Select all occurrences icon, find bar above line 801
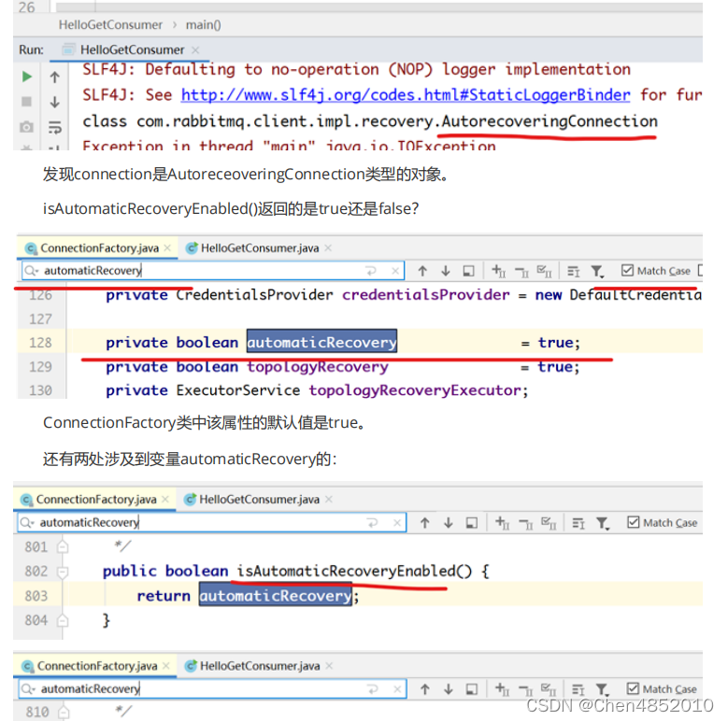Viewport: 728px width, 721px height. click(x=549, y=523)
